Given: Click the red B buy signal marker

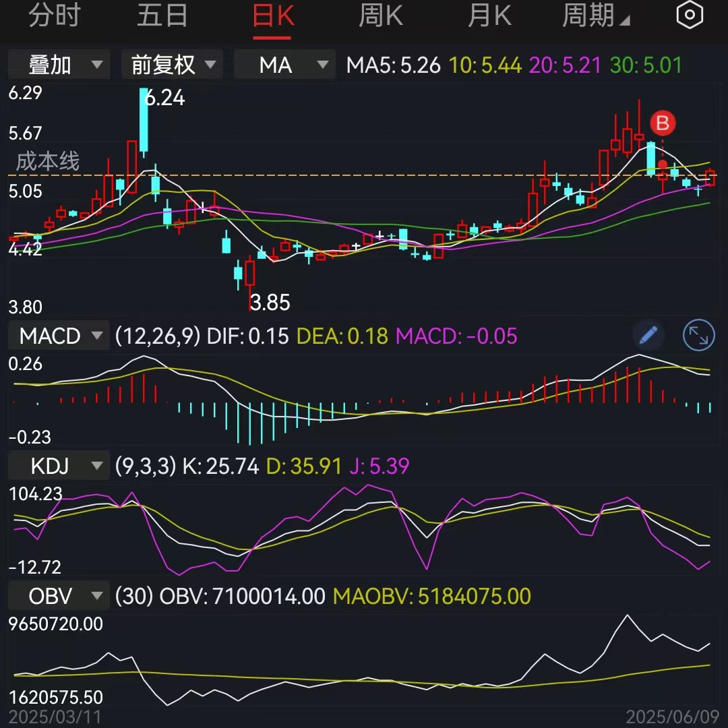Looking at the screenshot, I should click(x=663, y=124).
